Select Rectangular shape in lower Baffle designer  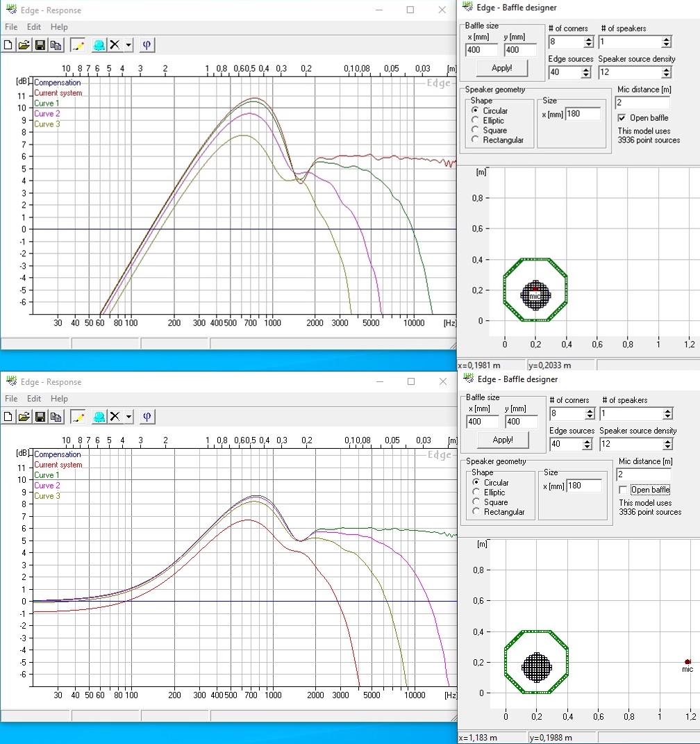[476, 512]
